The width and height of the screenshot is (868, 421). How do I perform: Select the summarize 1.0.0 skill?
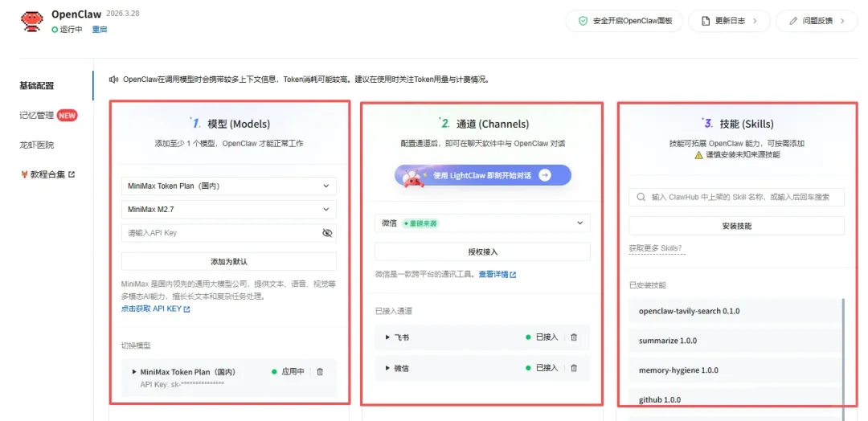735,340
